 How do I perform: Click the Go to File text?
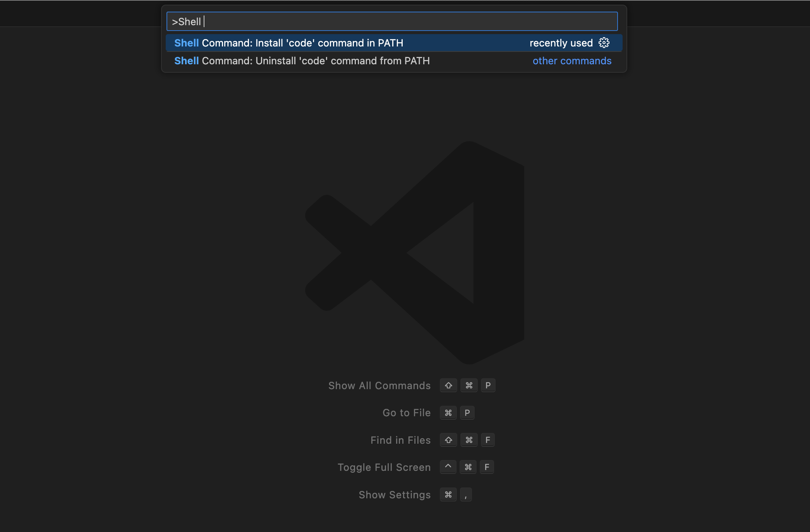pos(406,413)
